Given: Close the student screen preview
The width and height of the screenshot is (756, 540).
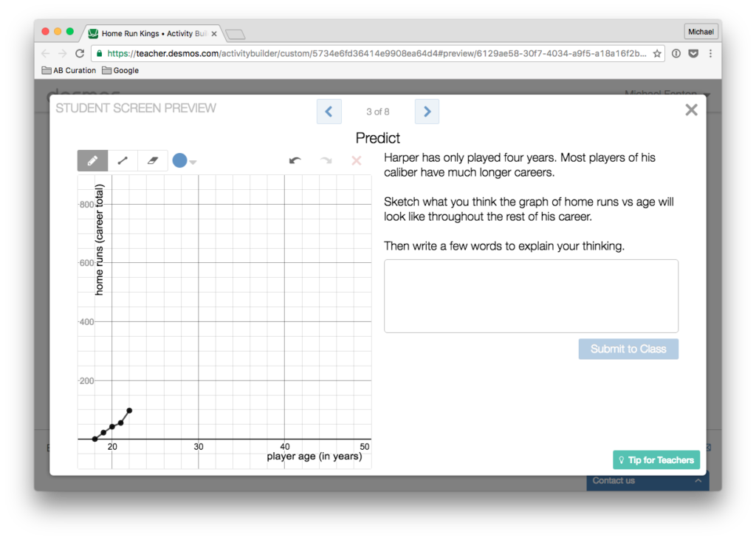Looking at the screenshot, I should tap(691, 110).
